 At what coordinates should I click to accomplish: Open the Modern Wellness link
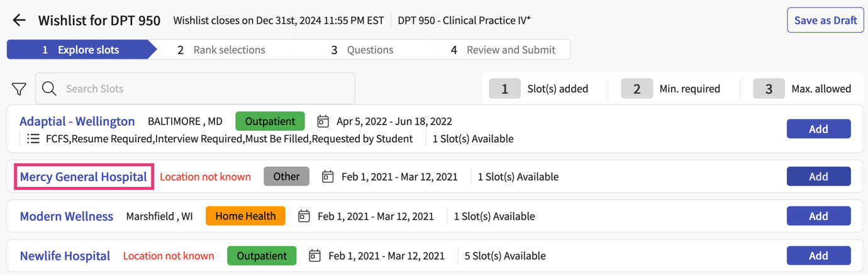67,216
